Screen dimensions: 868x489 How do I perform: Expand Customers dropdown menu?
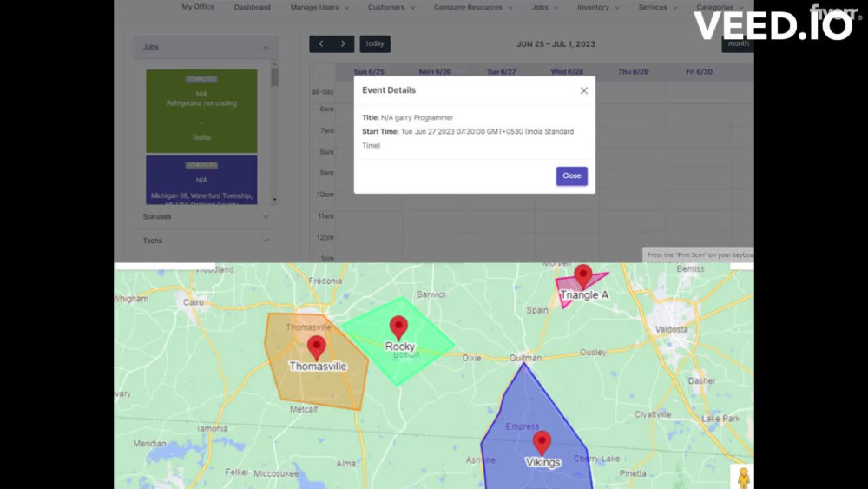pos(391,7)
